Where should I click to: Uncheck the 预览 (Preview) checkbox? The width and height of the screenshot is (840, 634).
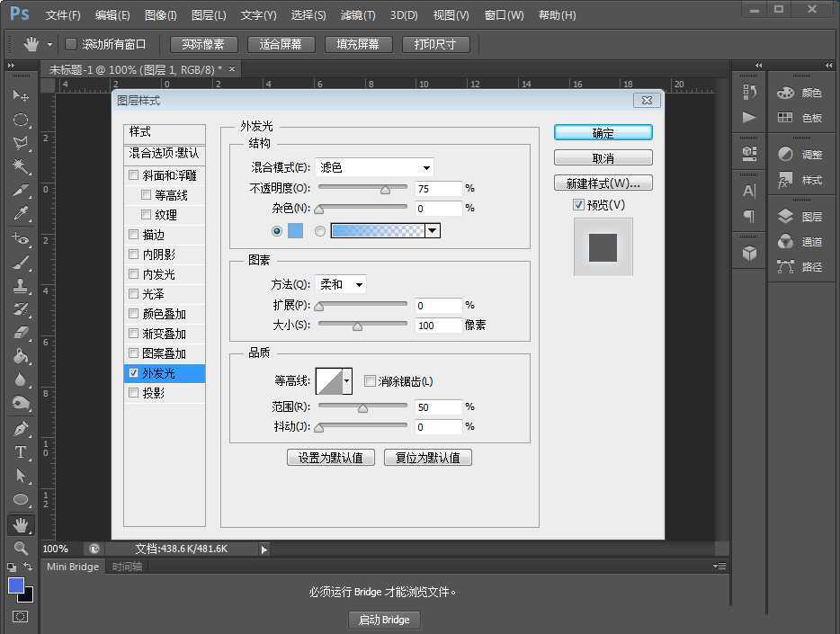point(577,204)
